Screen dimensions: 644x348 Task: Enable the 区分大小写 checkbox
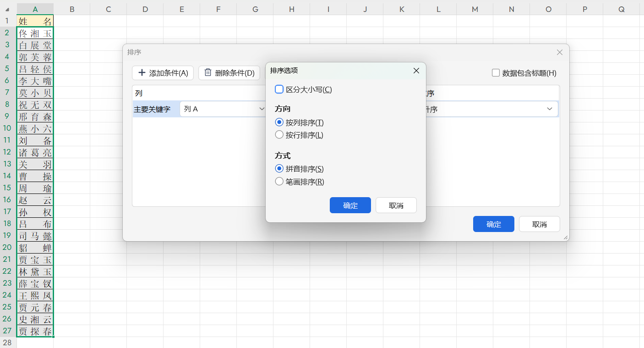[279, 89]
